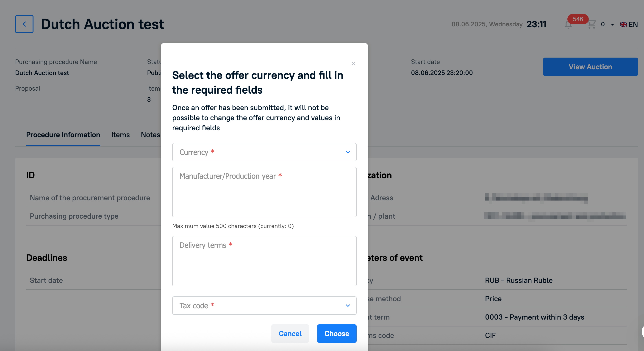Click the Currency dropdown chevron arrow
The width and height of the screenshot is (644, 351).
click(348, 152)
